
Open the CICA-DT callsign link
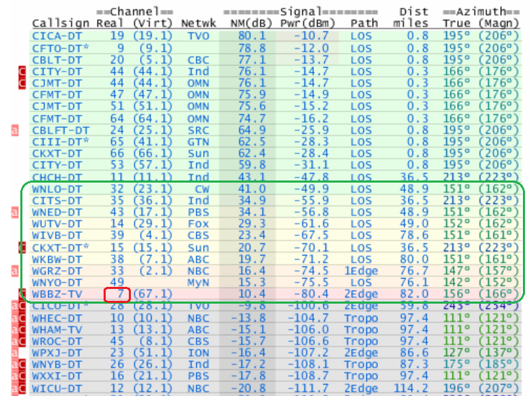pos(57,36)
